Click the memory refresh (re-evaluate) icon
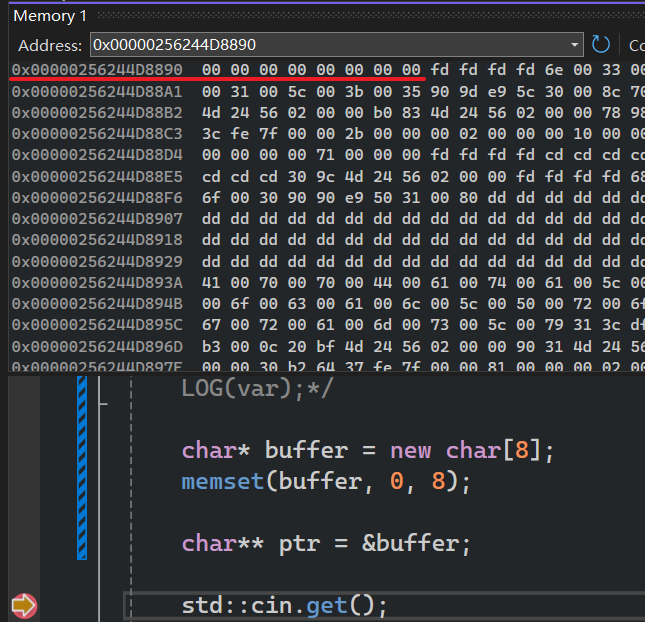Viewport: 645px width, 622px height. pos(601,45)
